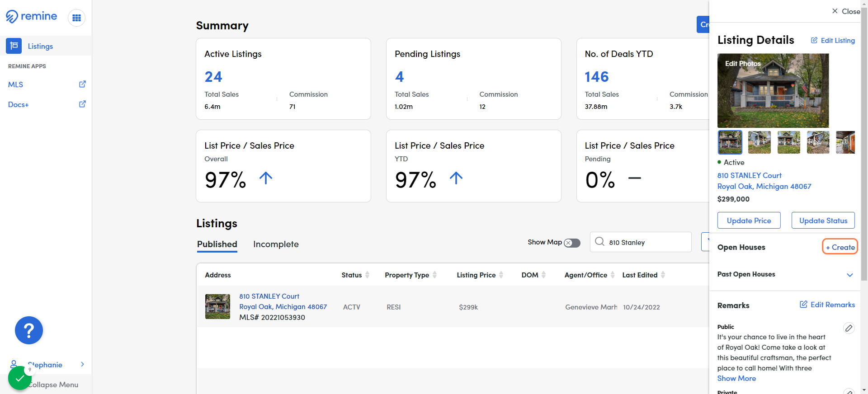Switch to the Published tab
868x394 pixels.
217,244
